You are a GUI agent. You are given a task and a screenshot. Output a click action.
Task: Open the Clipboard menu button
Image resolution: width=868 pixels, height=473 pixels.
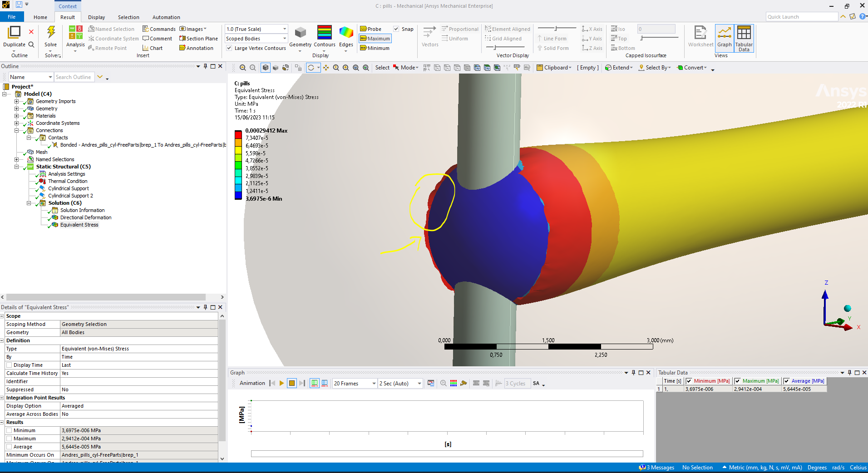tap(554, 68)
